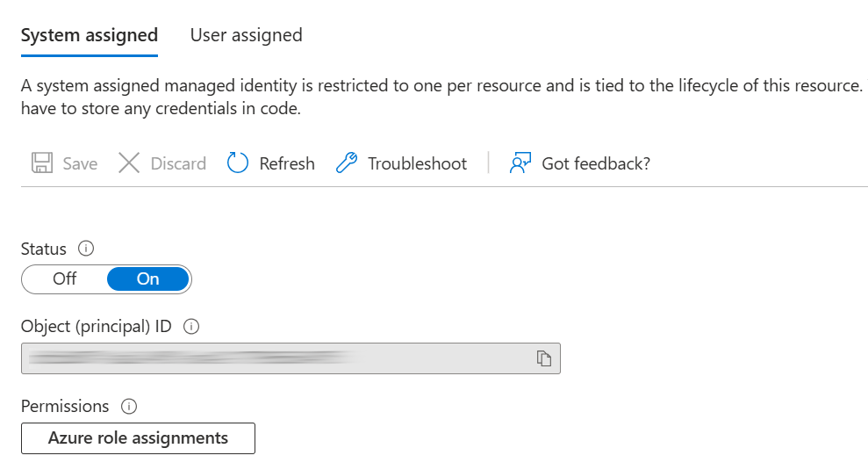868x470 pixels.
Task: Click the Troubleshoot text label
Action: [x=418, y=163]
